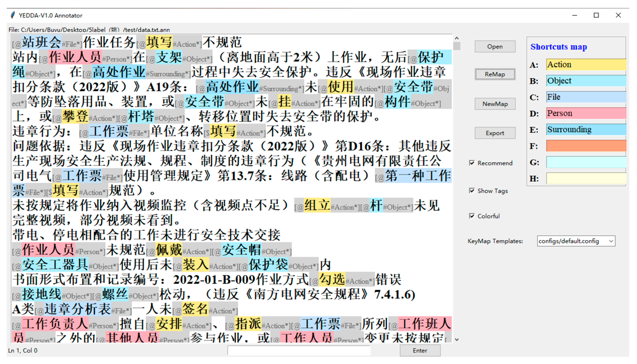The height and width of the screenshot is (364, 637).
Task: Click the command entry field beside Enter
Action: 299,351
